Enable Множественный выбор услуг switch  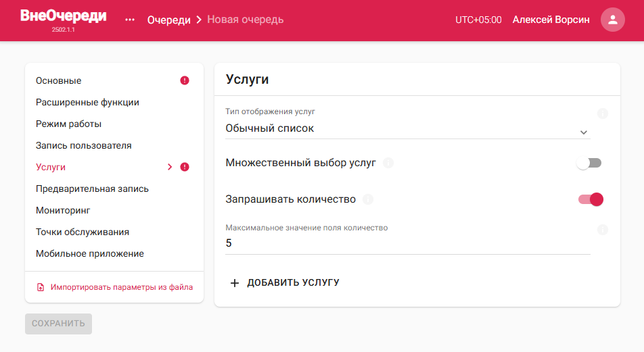[x=589, y=164]
